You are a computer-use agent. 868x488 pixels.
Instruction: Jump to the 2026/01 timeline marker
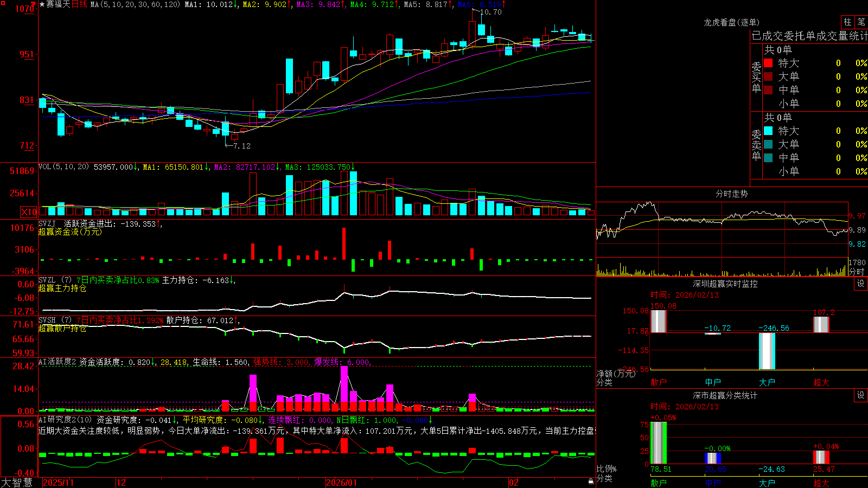(342, 483)
